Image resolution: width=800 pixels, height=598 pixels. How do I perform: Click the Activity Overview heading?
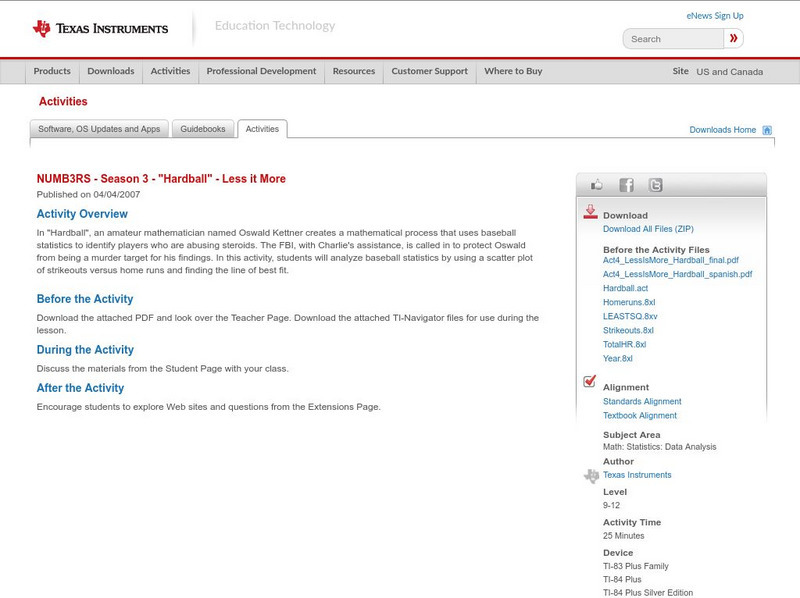[x=82, y=214]
